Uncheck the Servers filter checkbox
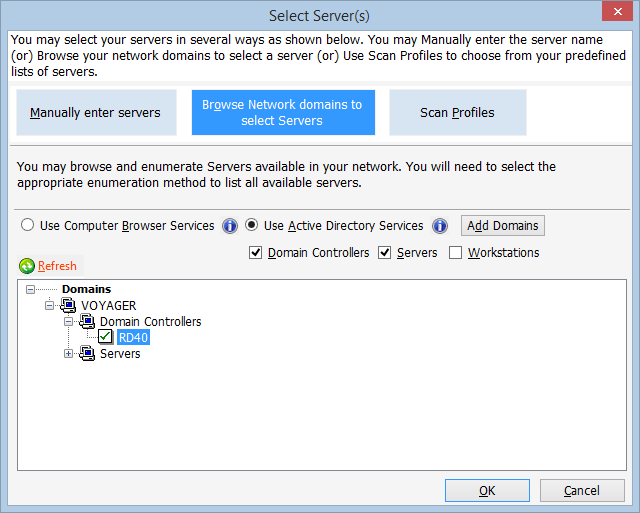 coord(384,253)
